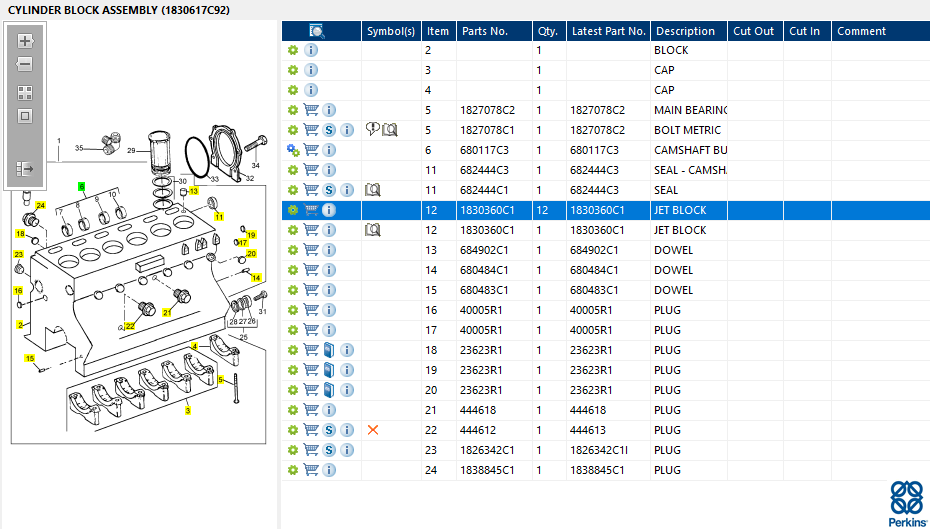Viewport: 930px width, 529px height.
Task: Click the four-squares grid view icon
Action: pos(24,93)
